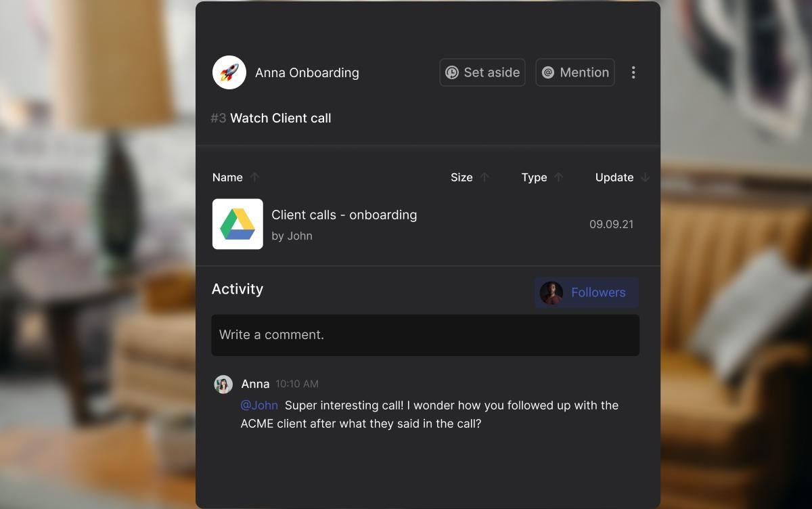Screen dimensions: 812x509
Task: Sort files by the Update column arrow
Action: point(645,177)
